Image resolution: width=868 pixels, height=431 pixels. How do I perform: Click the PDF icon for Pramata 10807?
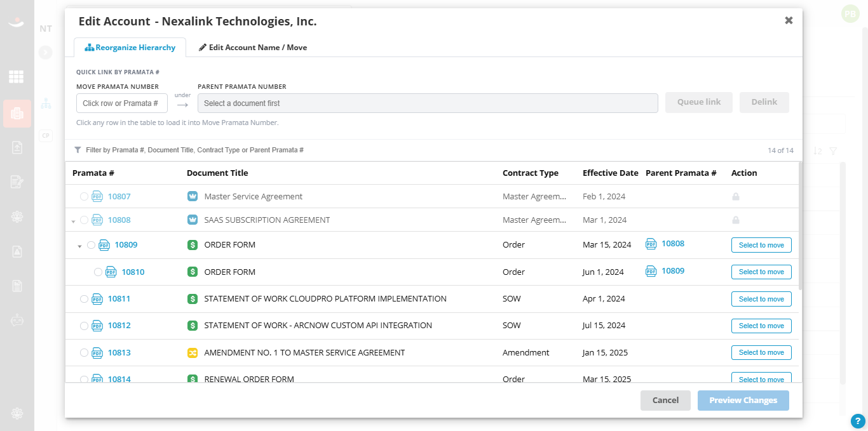[x=97, y=197]
